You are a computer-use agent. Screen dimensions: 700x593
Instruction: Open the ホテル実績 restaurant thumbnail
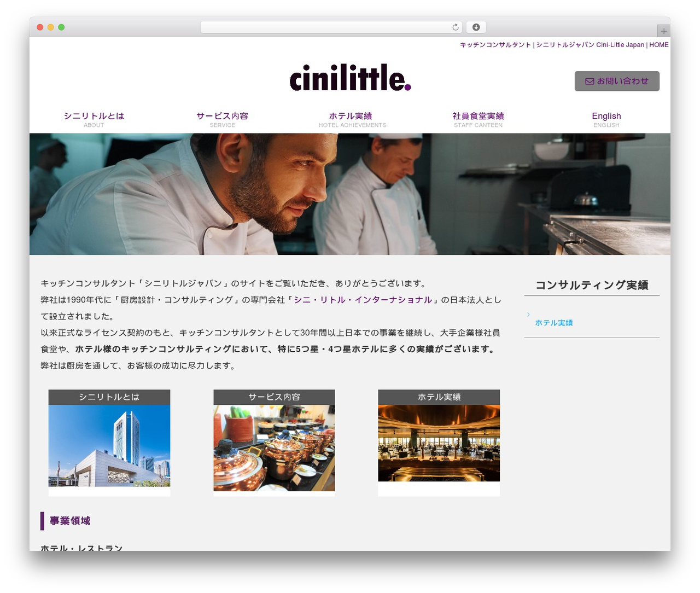(x=439, y=443)
